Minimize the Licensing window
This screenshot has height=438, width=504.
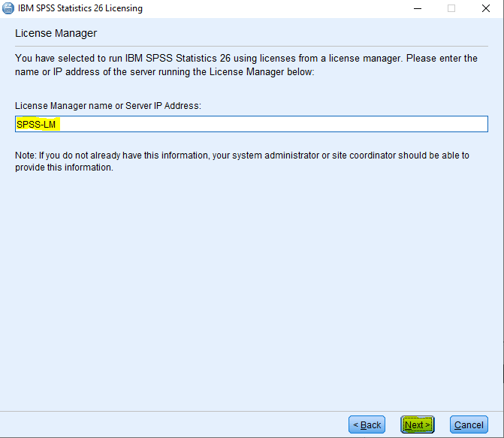tap(418, 9)
